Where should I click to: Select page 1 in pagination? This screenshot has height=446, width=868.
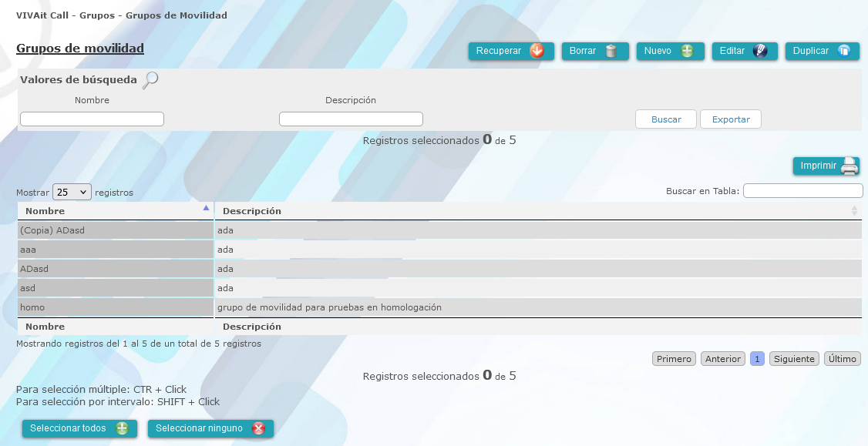pos(757,358)
